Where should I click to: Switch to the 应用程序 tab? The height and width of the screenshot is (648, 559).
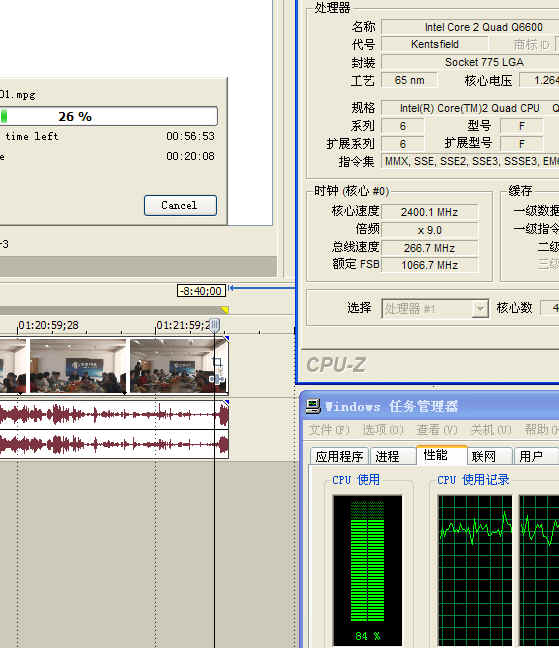point(340,456)
